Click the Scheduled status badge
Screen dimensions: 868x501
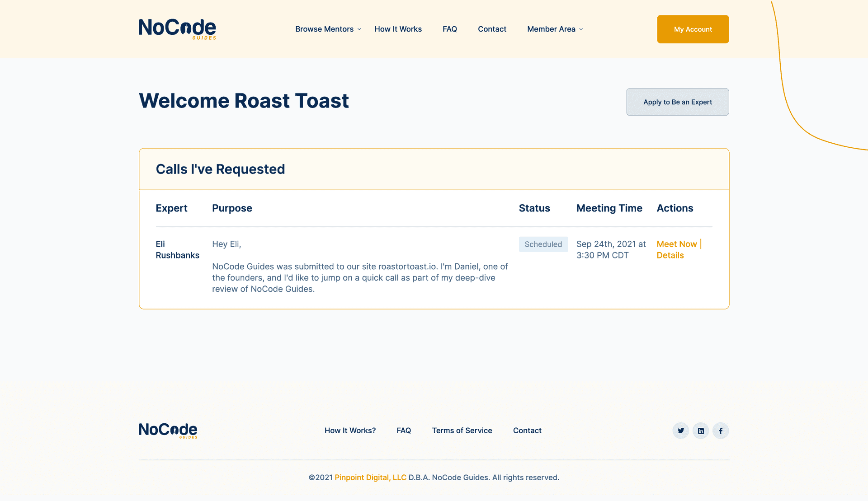click(543, 244)
